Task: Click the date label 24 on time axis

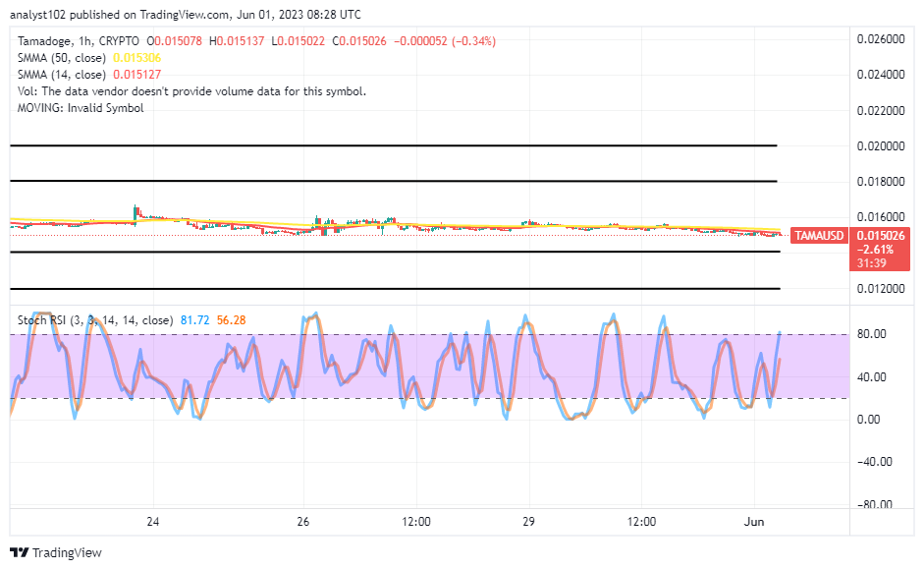Action: 152,522
